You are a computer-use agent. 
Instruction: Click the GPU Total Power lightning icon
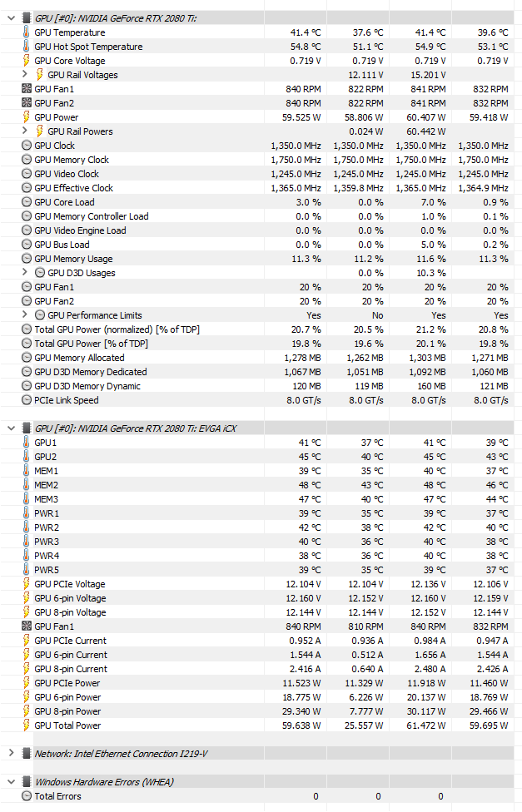(x=27, y=725)
